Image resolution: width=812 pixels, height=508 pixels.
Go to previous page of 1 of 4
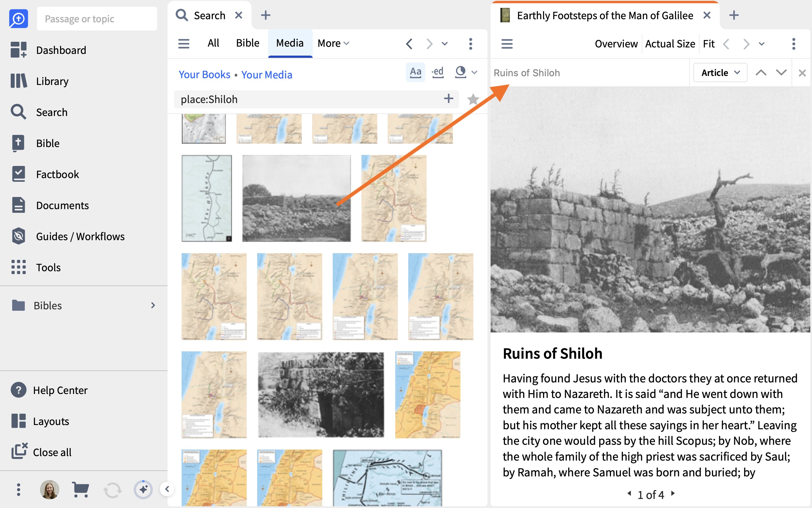630,494
